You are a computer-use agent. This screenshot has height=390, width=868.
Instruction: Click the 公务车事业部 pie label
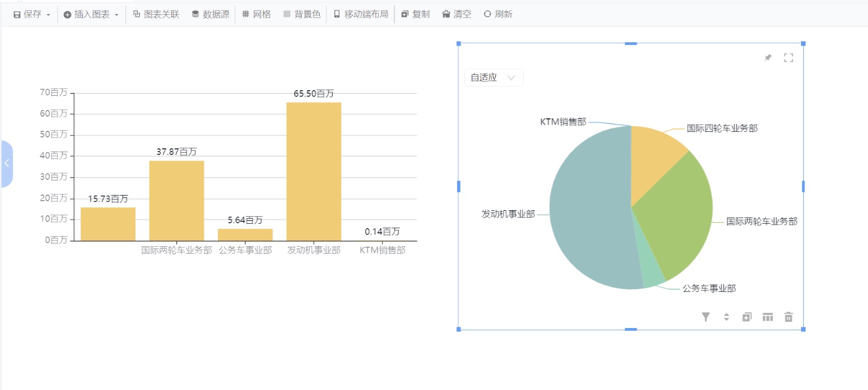709,289
